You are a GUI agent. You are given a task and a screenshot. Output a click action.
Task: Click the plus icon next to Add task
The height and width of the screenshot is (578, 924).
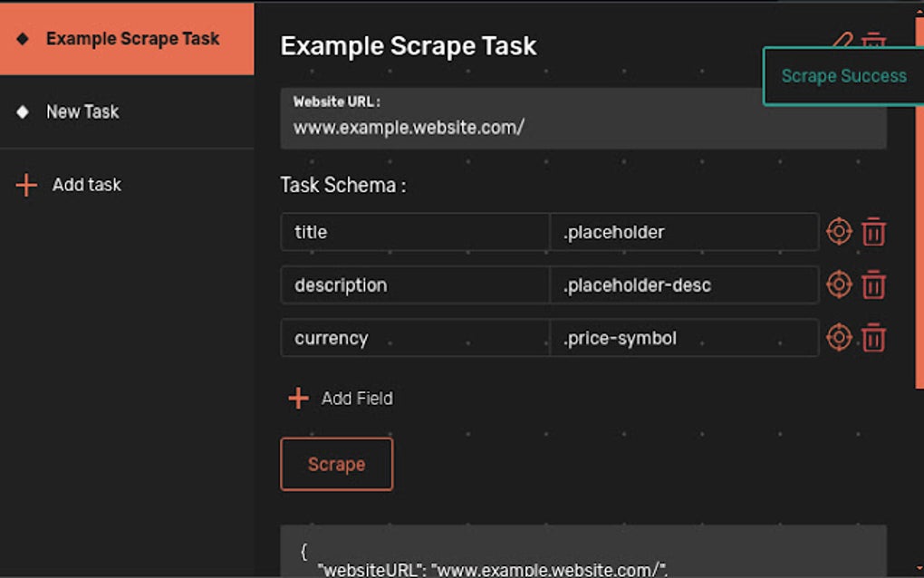coord(24,185)
